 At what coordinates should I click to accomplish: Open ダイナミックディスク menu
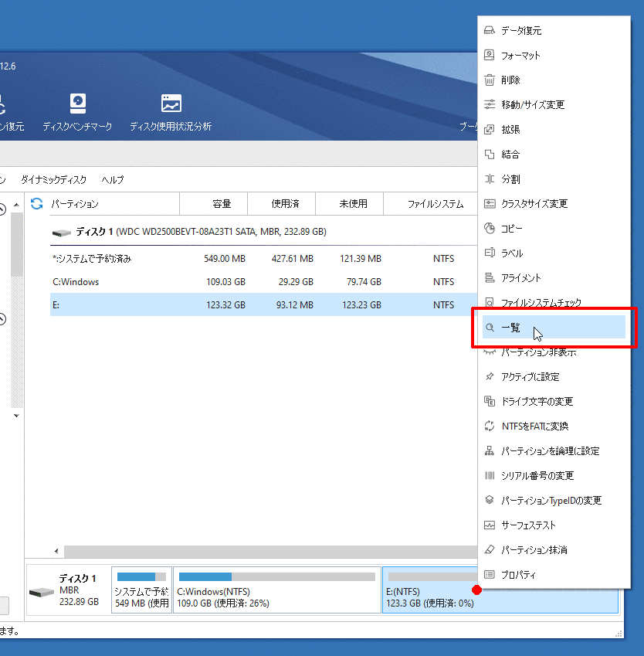[53, 180]
